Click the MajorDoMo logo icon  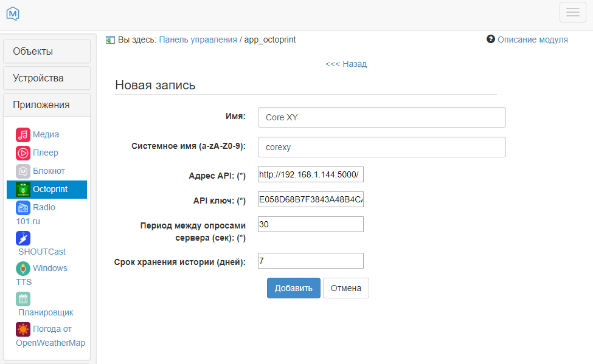point(13,13)
